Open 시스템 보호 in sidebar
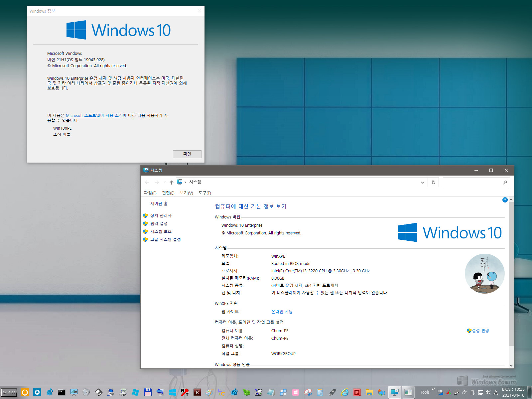 161,231
